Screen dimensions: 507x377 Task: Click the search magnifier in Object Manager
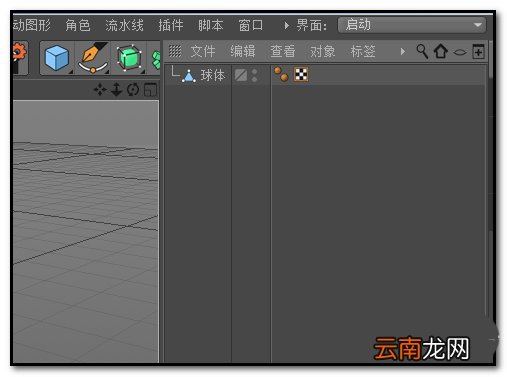click(x=422, y=51)
